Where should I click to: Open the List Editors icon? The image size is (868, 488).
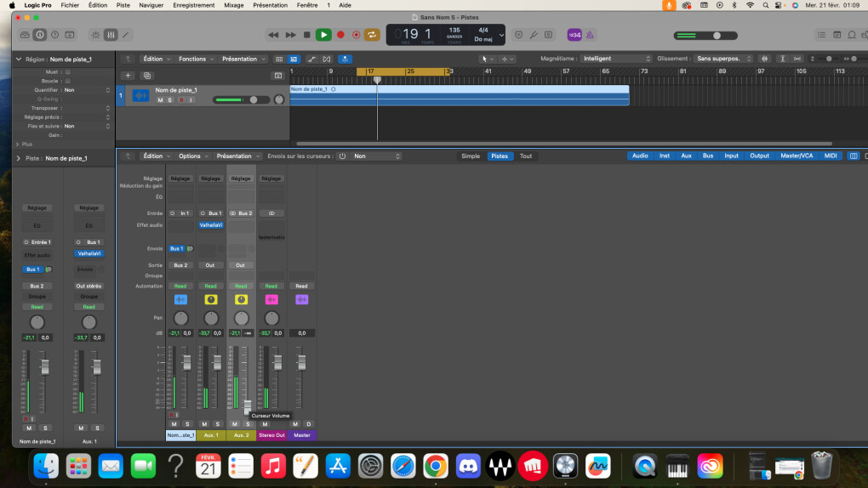[821, 35]
